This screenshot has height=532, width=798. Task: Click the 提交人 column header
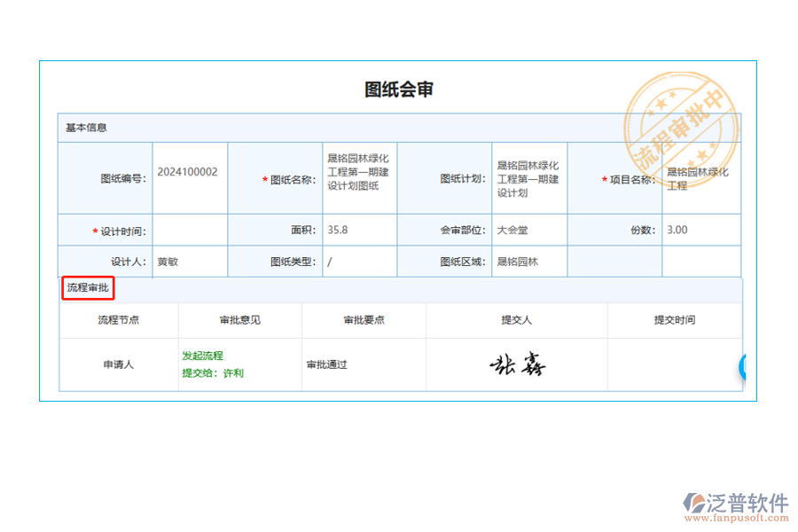pyautogui.click(x=517, y=319)
